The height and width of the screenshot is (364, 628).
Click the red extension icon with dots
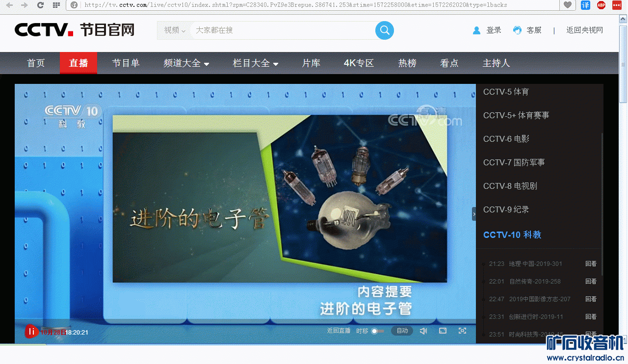617,5
